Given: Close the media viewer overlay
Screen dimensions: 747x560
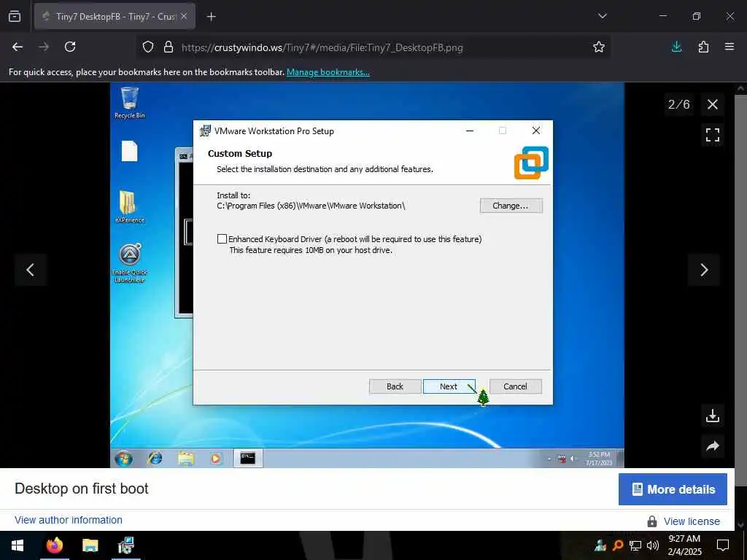Looking at the screenshot, I should (x=712, y=104).
